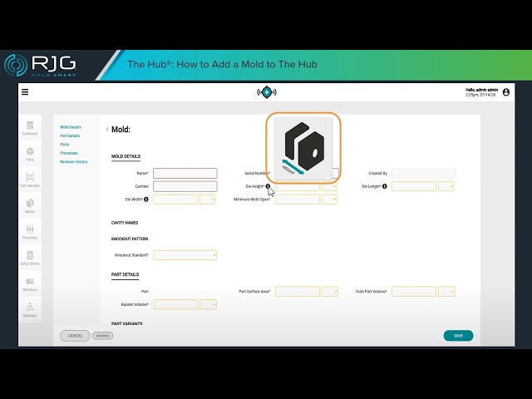Open Runner Volume unit dropdown
The width and height of the screenshot is (532, 399).
(208, 304)
